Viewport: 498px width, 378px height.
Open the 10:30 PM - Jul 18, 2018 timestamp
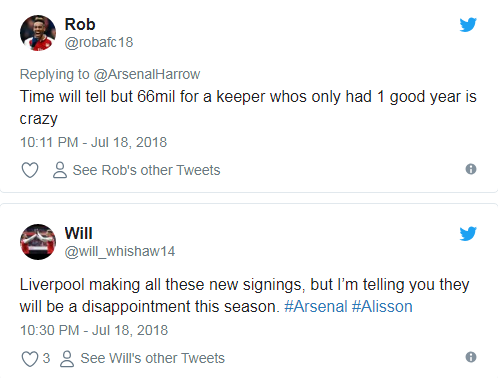(94, 330)
